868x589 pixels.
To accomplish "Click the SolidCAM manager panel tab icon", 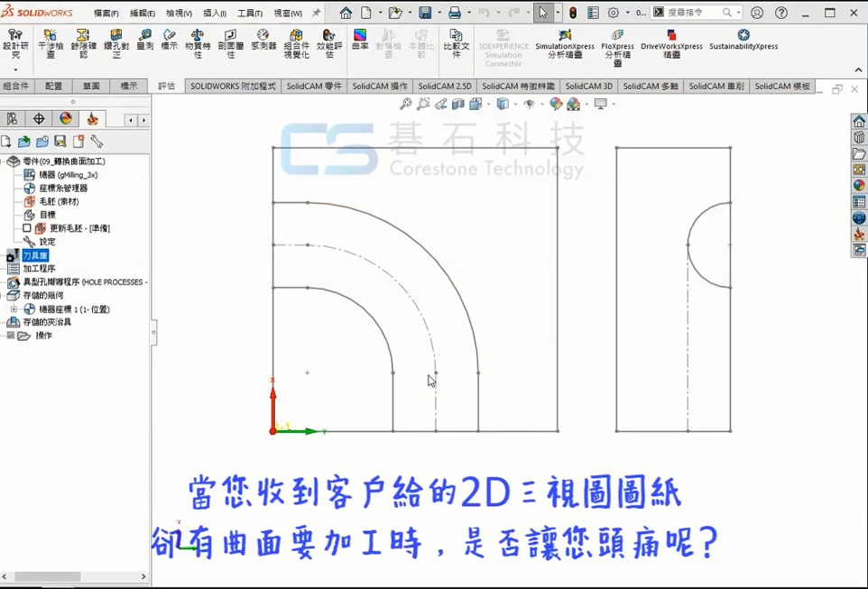I will [92, 119].
